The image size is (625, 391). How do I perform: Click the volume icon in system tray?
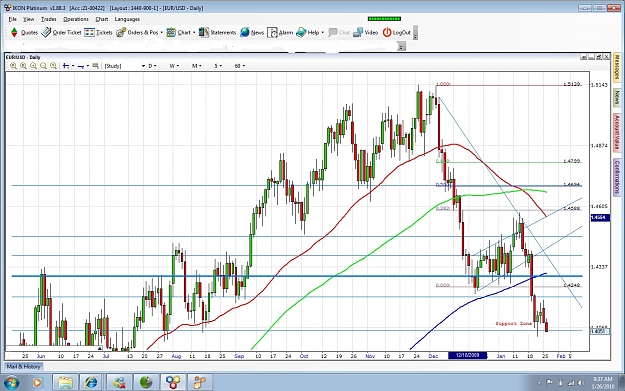(x=581, y=383)
